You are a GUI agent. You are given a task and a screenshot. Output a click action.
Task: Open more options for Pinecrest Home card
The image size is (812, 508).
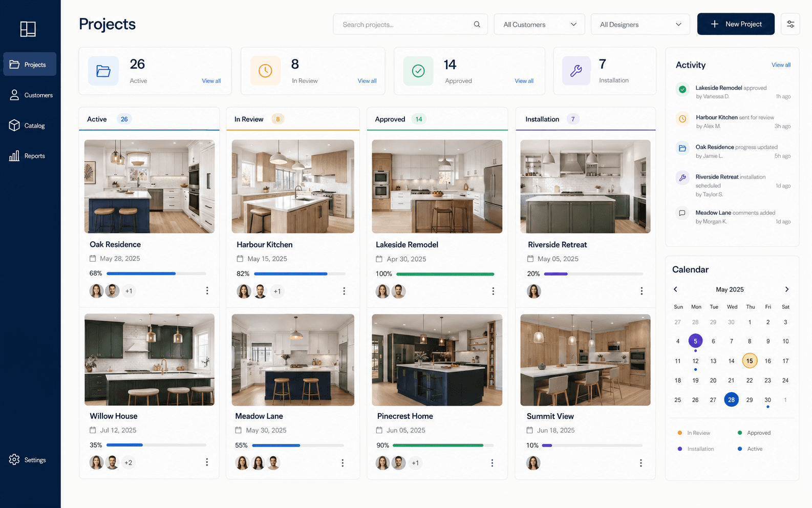(492, 463)
